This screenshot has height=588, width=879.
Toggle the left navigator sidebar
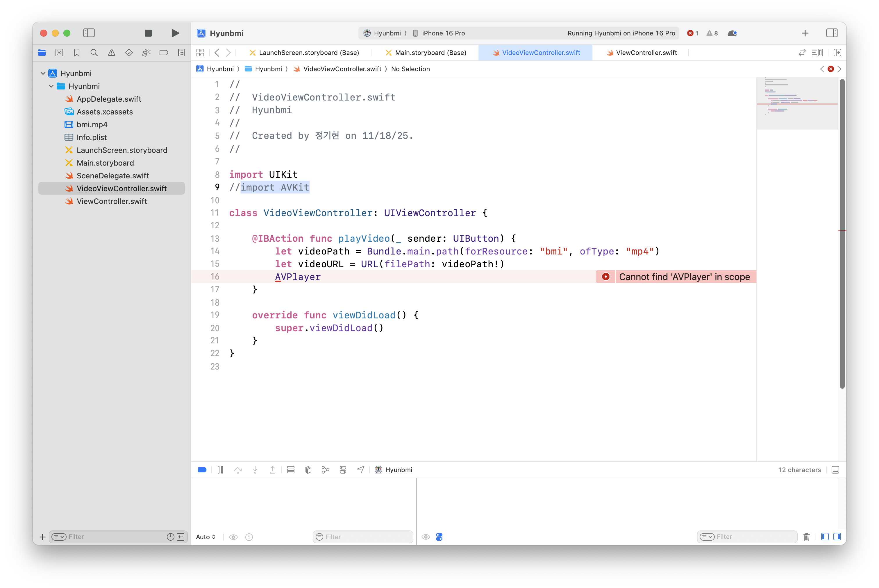pos(89,33)
